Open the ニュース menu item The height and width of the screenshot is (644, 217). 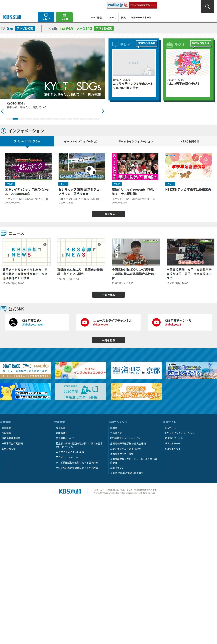[111, 18]
